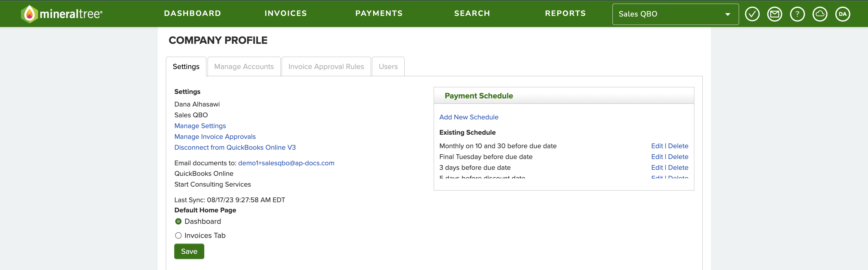Open the Search menu
The height and width of the screenshot is (270, 868).
(x=472, y=13)
